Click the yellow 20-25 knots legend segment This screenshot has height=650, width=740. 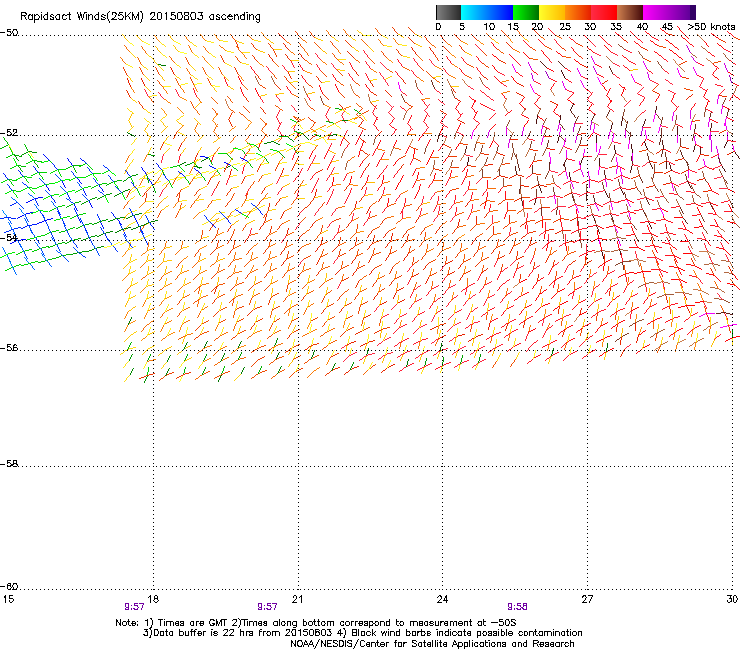coord(552,12)
